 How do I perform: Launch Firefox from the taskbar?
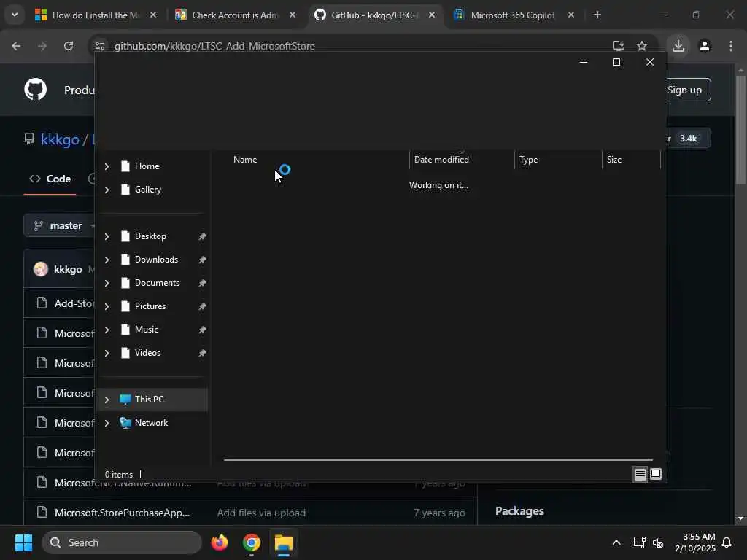[220, 542]
